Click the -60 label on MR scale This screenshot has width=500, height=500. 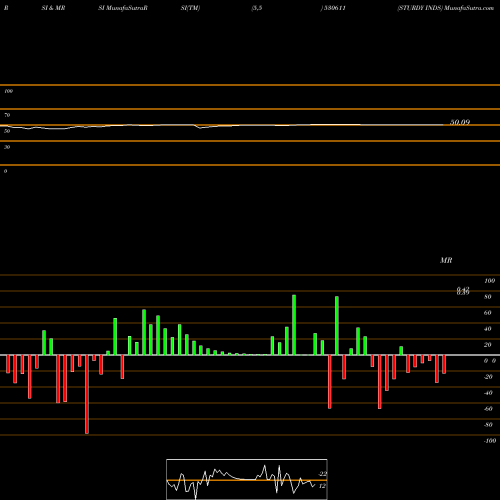coord(488,409)
